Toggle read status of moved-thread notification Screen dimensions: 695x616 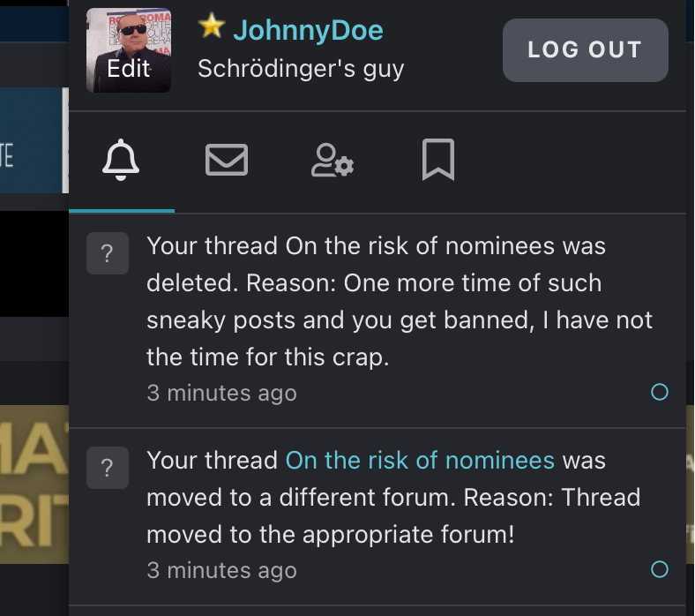pyautogui.click(x=659, y=569)
